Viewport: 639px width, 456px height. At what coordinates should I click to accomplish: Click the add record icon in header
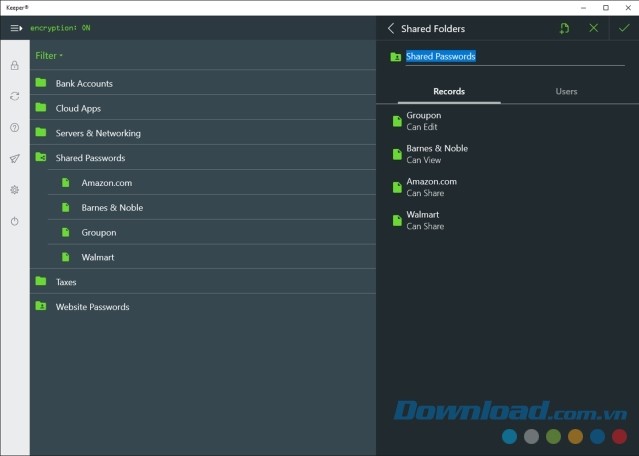point(564,29)
